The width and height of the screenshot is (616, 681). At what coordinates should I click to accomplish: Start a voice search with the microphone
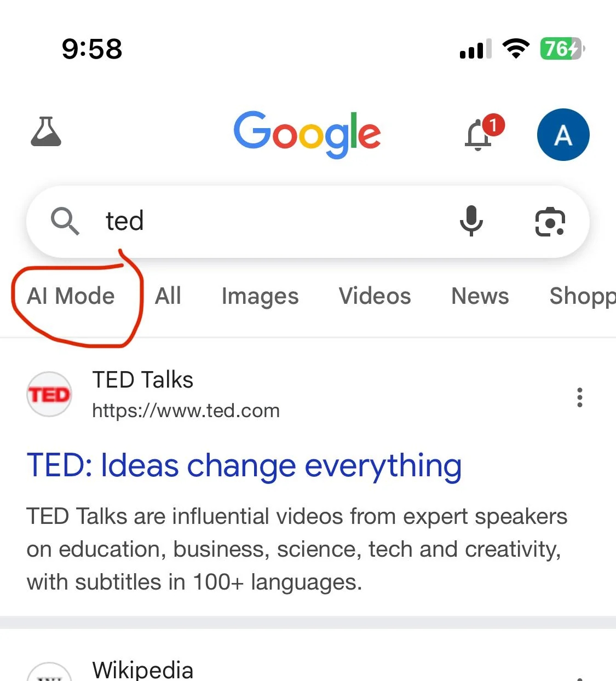472,222
